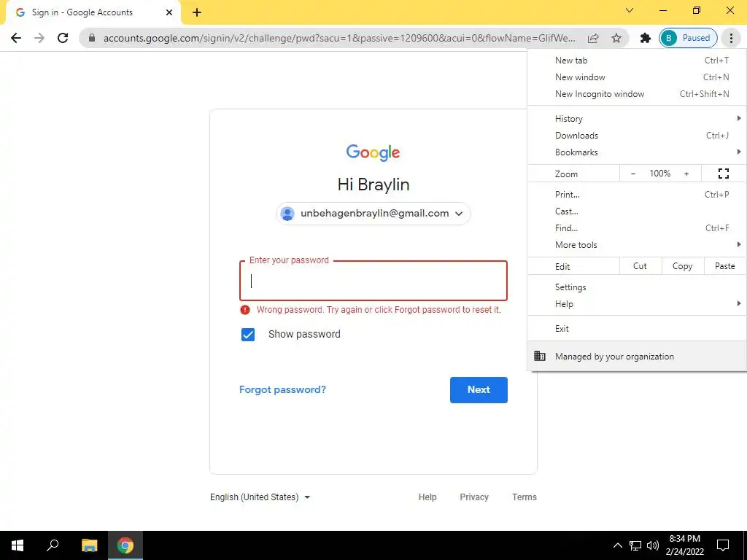
Task: Select New window from the menu
Action: tap(637, 77)
